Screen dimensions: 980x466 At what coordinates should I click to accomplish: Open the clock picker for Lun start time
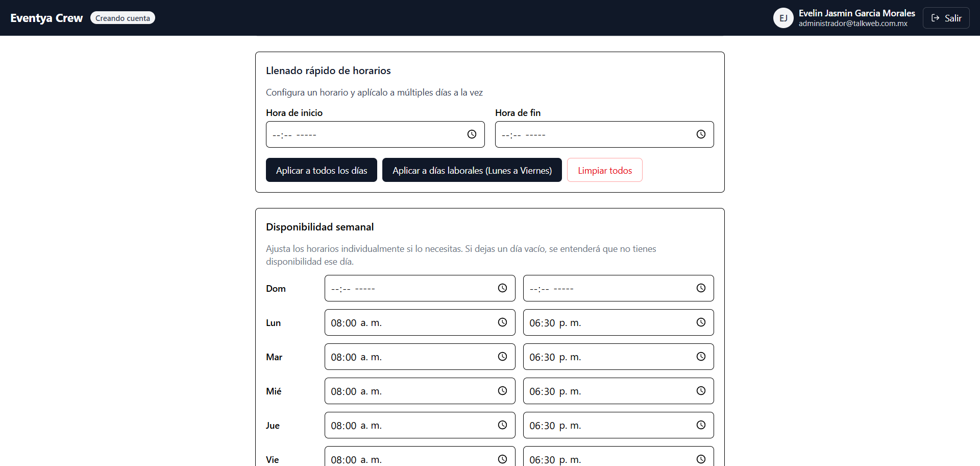coord(503,322)
